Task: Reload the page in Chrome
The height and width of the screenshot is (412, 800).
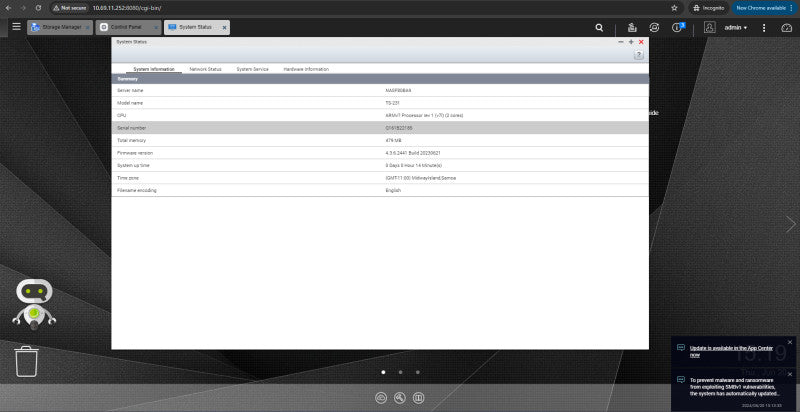Action: tap(38, 8)
